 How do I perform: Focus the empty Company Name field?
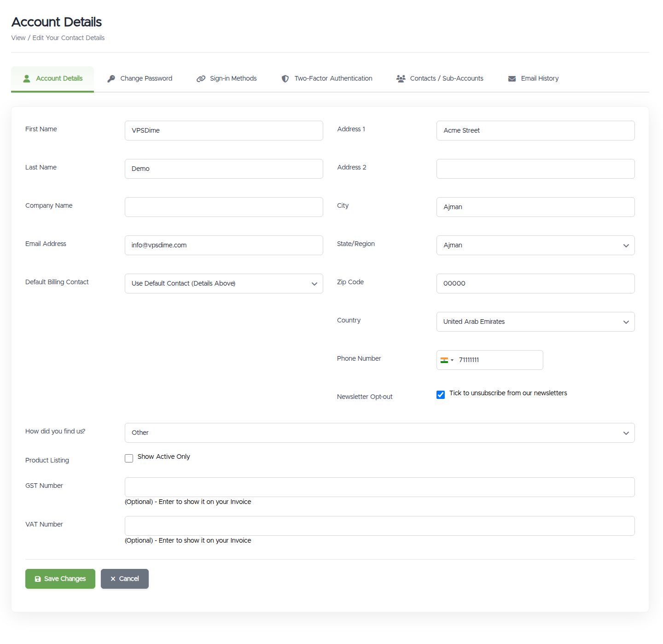click(x=224, y=207)
